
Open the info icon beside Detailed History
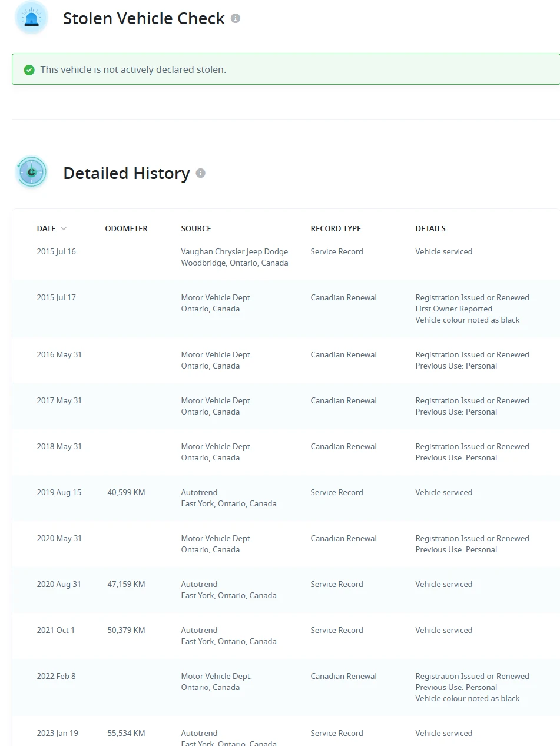click(200, 173)
